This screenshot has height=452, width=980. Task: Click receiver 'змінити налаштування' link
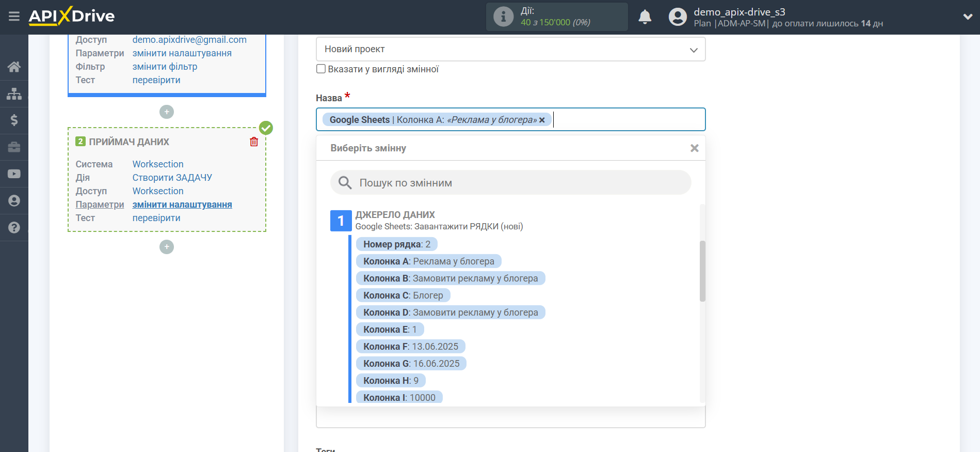tap(182, 205)
